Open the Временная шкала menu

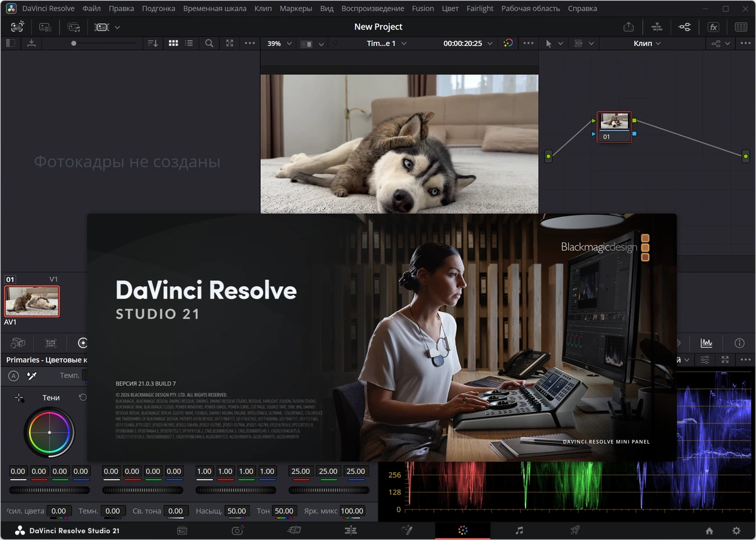[x=215, y=9]
